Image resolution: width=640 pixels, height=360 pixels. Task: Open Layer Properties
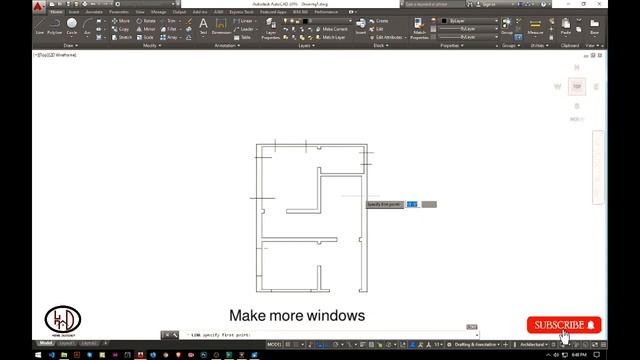click(271, 29)
